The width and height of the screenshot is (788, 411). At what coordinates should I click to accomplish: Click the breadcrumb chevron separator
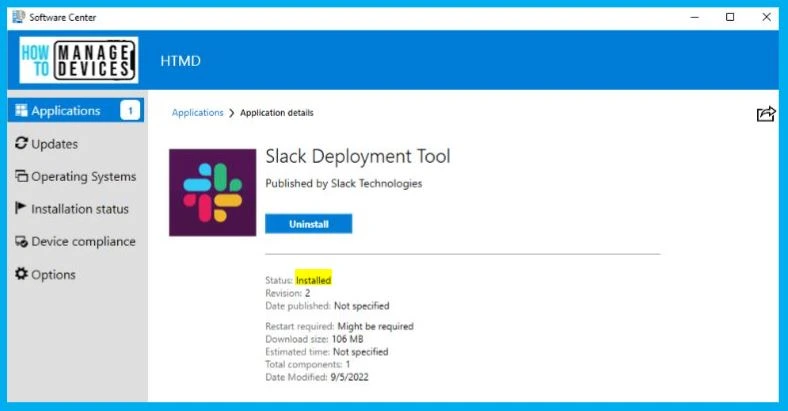[232, 113]
